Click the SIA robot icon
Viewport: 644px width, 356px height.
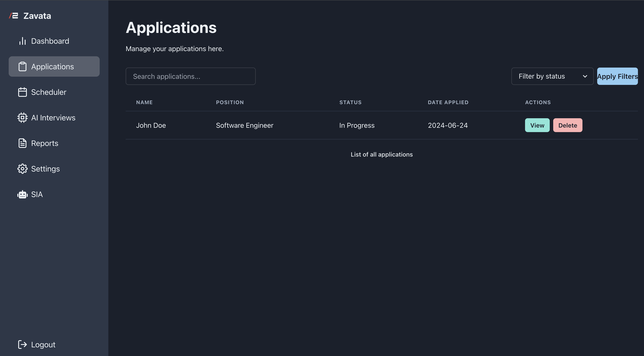(22, 194)
